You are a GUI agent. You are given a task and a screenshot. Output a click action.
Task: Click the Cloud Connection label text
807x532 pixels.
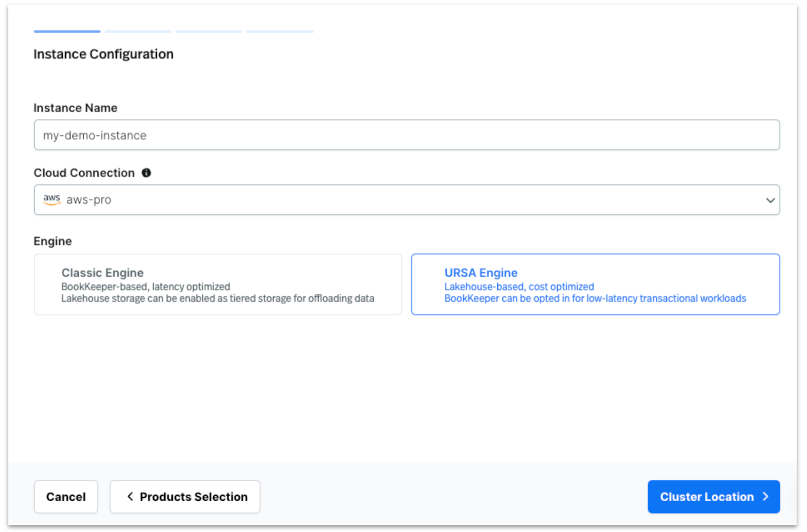84,173
